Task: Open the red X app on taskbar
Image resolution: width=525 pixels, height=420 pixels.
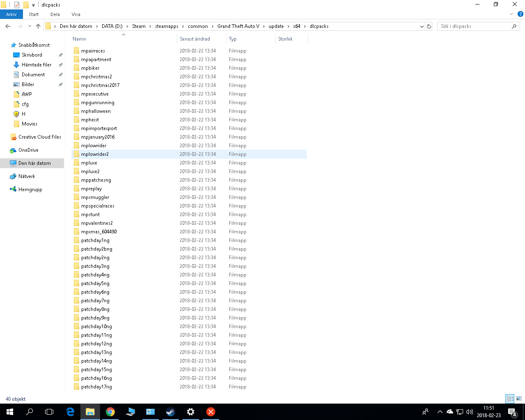Action: pyautogui.click(x=211, y=412)
